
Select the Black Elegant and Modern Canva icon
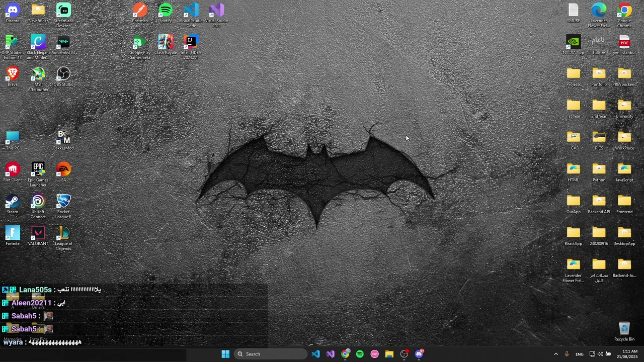38,47
